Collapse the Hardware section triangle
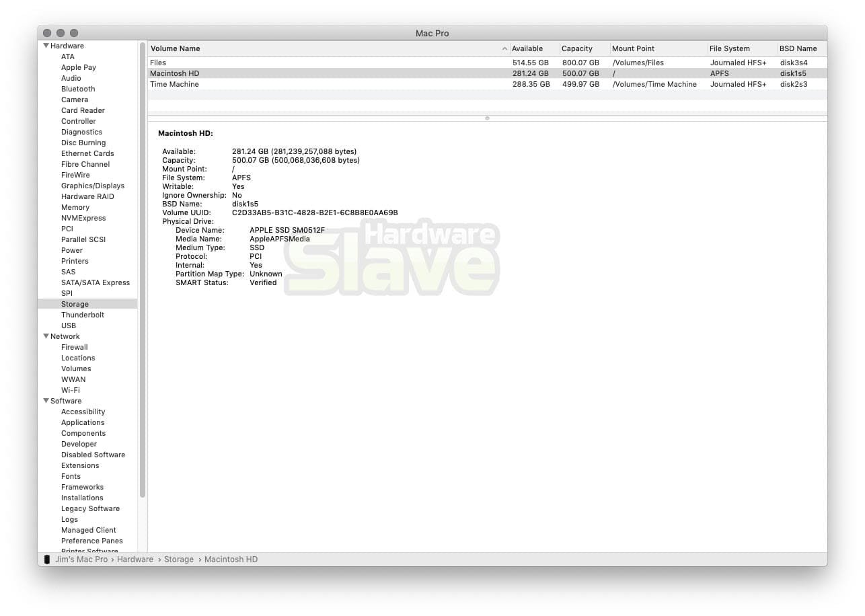Screen dimensions: 865x616 coord(46,46)
